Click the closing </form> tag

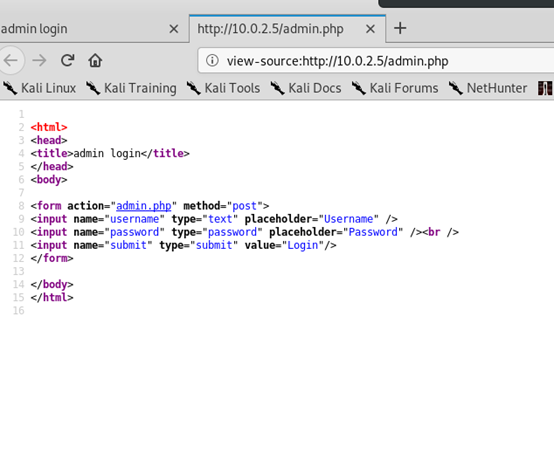point(52,258)
